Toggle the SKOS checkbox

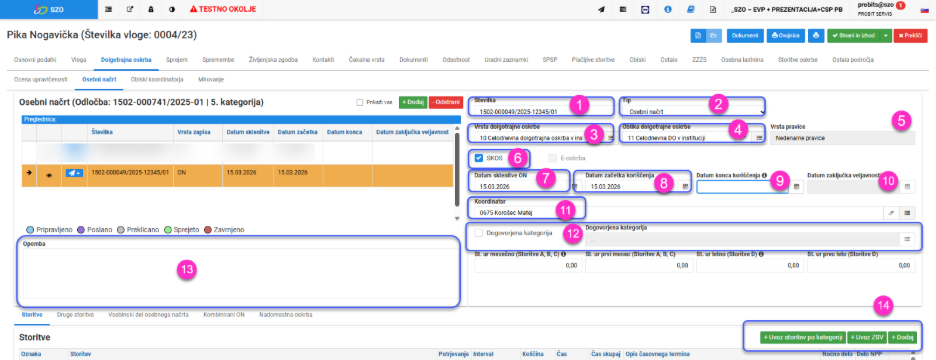click(479, 158)
